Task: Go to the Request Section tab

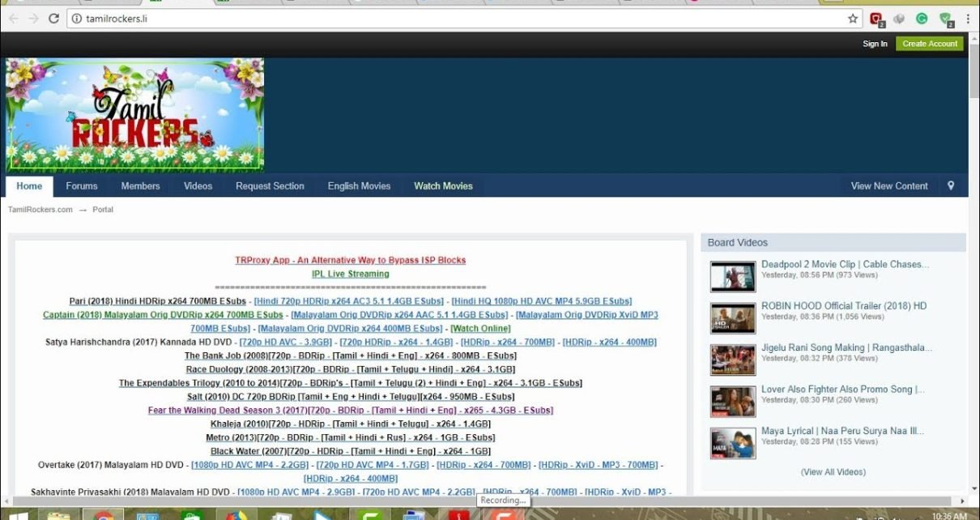Action: (270, 186)
